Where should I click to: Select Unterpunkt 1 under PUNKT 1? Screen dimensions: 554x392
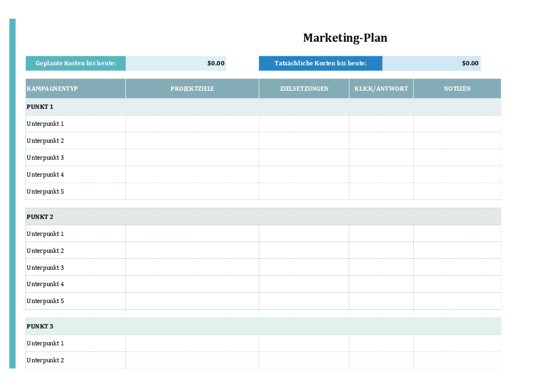tap(76, 124)
